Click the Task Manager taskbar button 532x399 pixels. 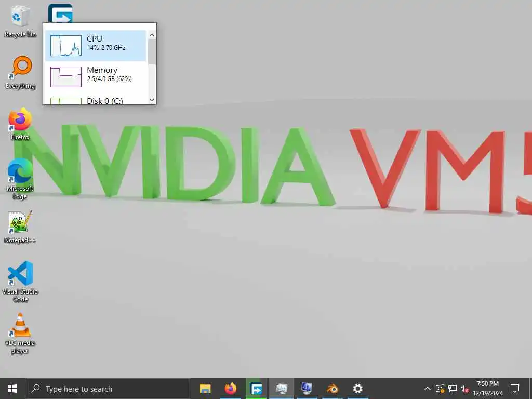[x=281, y=389]
